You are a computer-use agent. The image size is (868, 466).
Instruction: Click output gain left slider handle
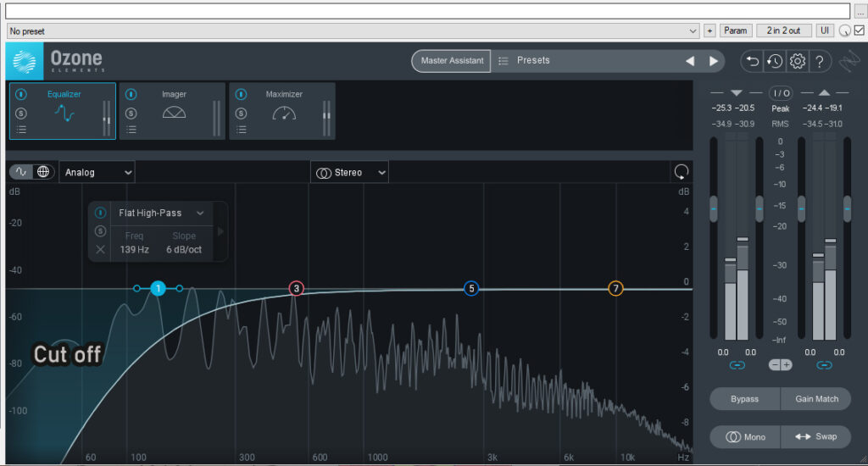802,209
